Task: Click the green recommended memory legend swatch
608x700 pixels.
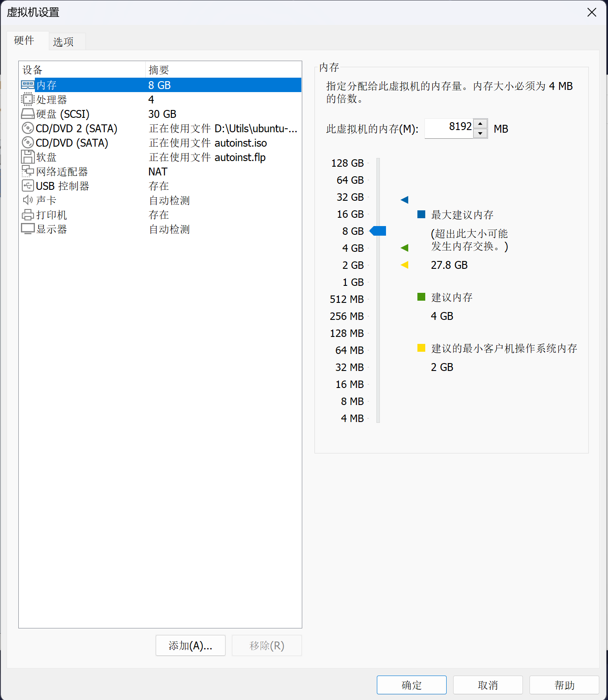Action: [x=421, y=297]
